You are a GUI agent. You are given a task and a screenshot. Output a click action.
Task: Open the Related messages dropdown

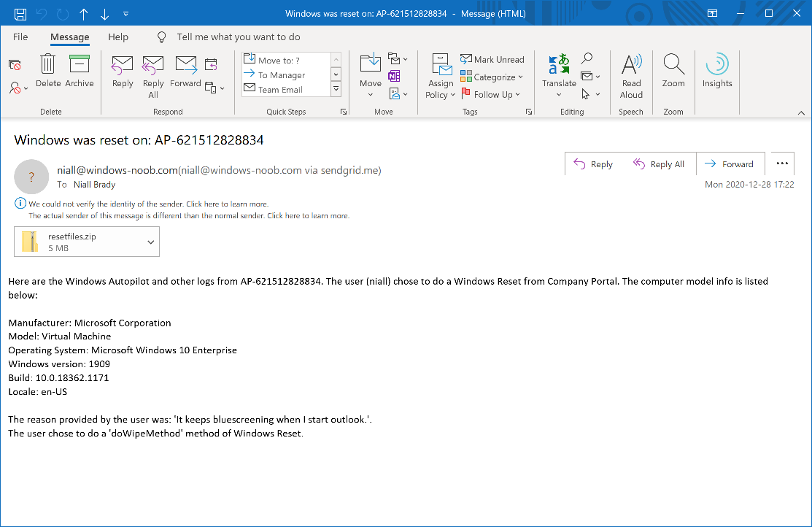tap(590, 76)
